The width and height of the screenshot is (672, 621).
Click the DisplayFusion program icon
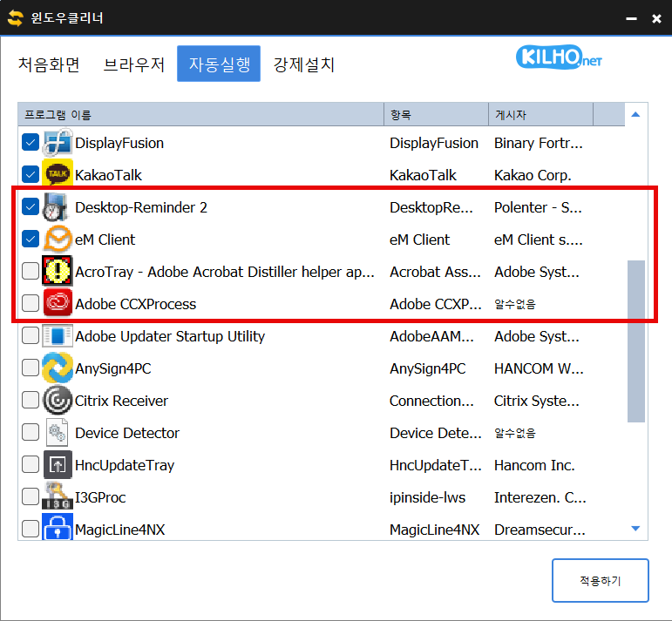point(58,143)
